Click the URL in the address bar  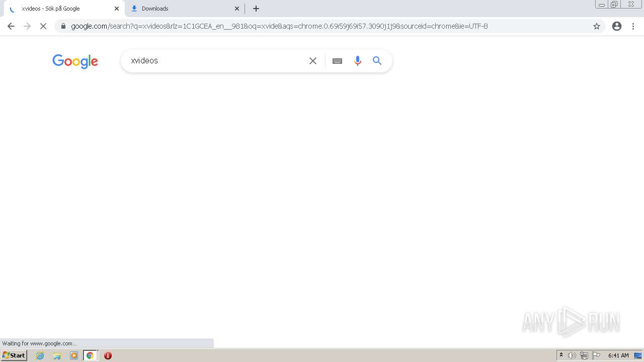(x=279, y=26)
